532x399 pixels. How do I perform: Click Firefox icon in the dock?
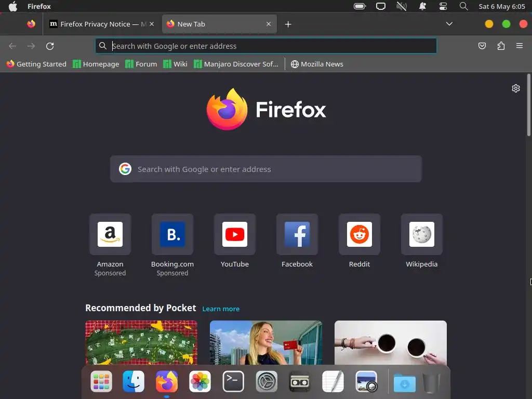(x=167, y=381)
